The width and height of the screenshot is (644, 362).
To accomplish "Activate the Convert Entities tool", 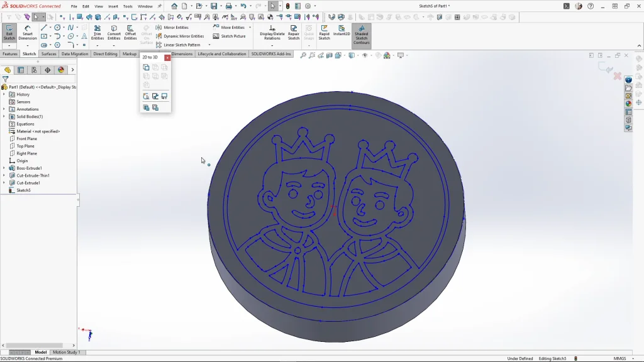I will (114, 33).
